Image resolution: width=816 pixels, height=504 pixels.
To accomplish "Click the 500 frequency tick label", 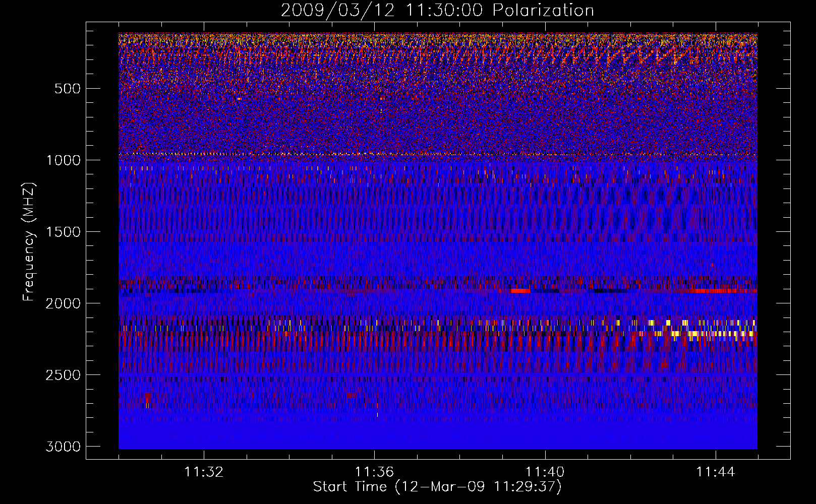I will [67, 89].
